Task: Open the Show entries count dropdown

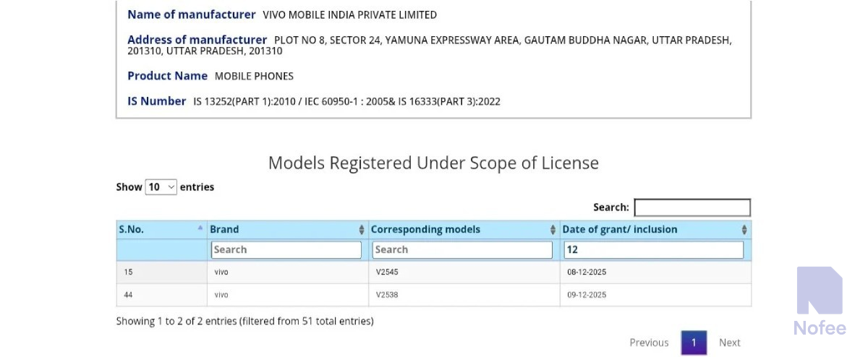Action: pyautogui.click(x=161, y=187)
